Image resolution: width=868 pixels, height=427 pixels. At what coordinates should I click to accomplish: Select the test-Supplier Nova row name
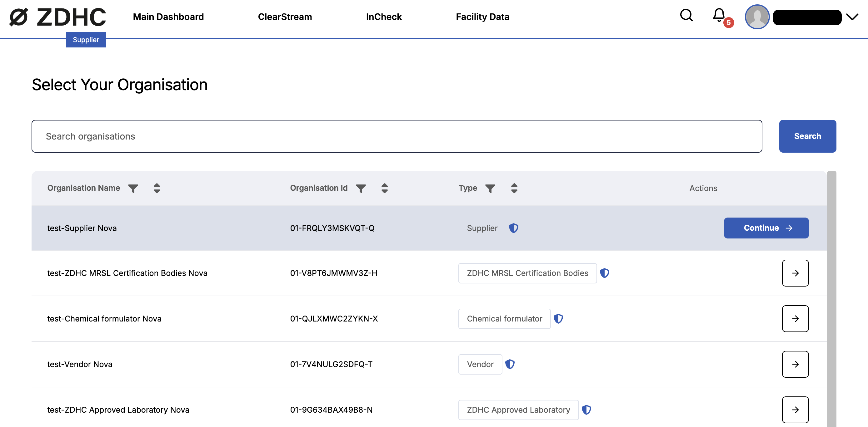(x=82, y=228)
